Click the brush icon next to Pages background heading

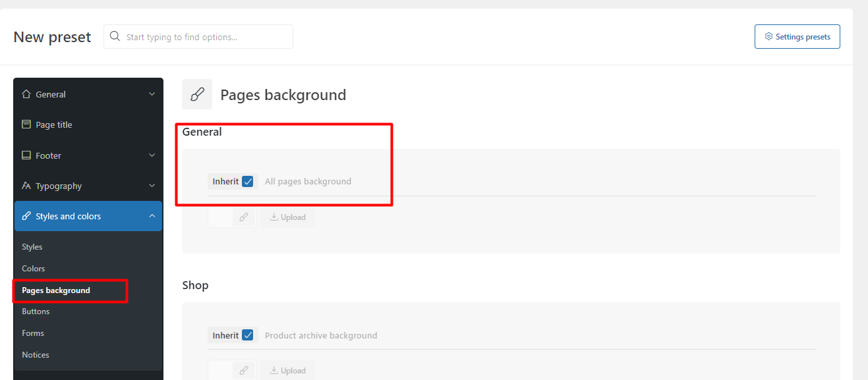(197, 94)
